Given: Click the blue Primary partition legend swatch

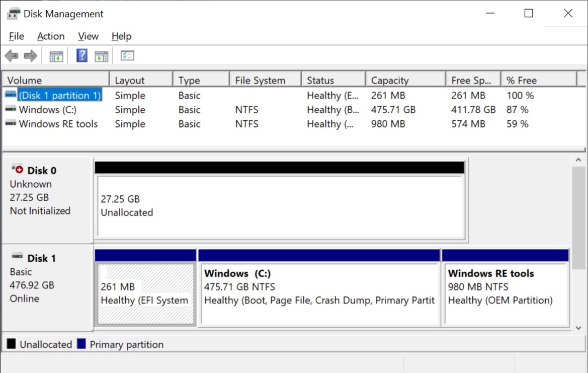Looking at the screenshot, I should 81,344.
